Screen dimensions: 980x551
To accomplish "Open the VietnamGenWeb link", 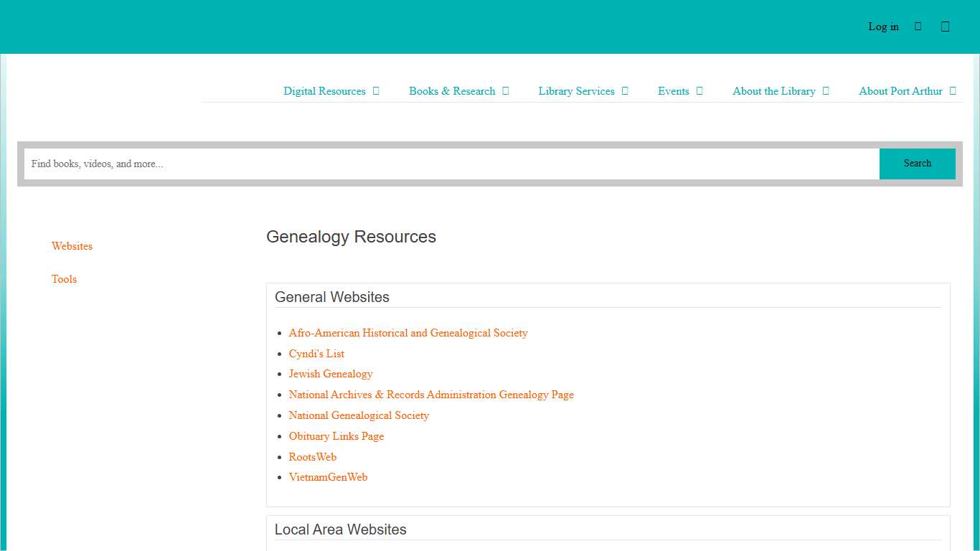I will pyautogui.click(x=328, y=477).
